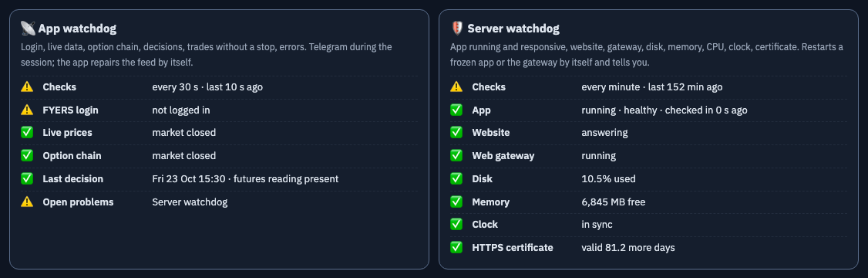Click the warning icon beside Open problems
The width and height of the screenshot is (868, 278).
coord(27,202)
